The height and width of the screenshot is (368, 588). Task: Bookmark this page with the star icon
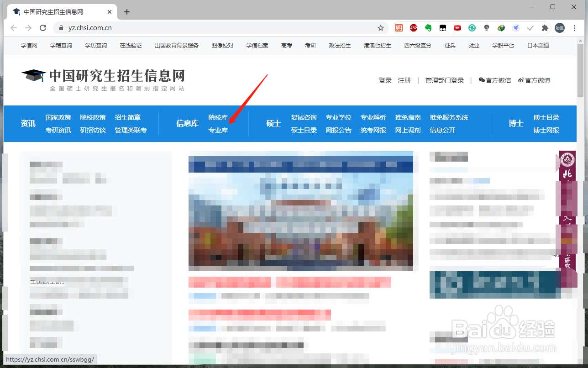coord(381,28)
